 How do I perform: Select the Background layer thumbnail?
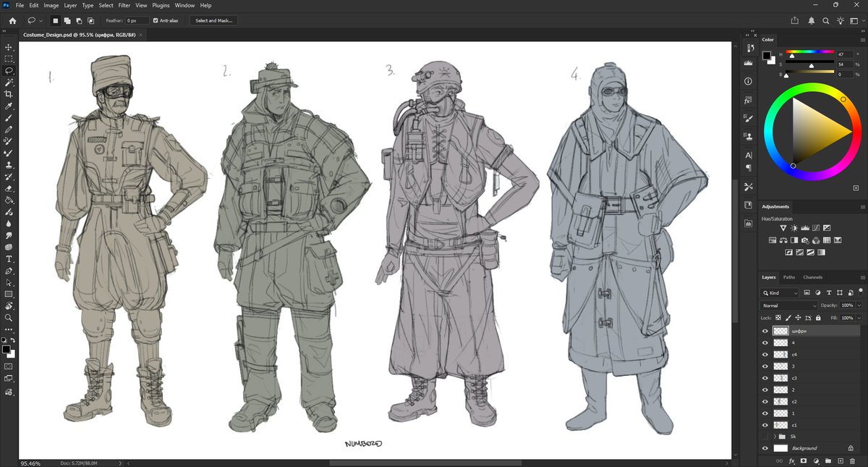point(780,448)
